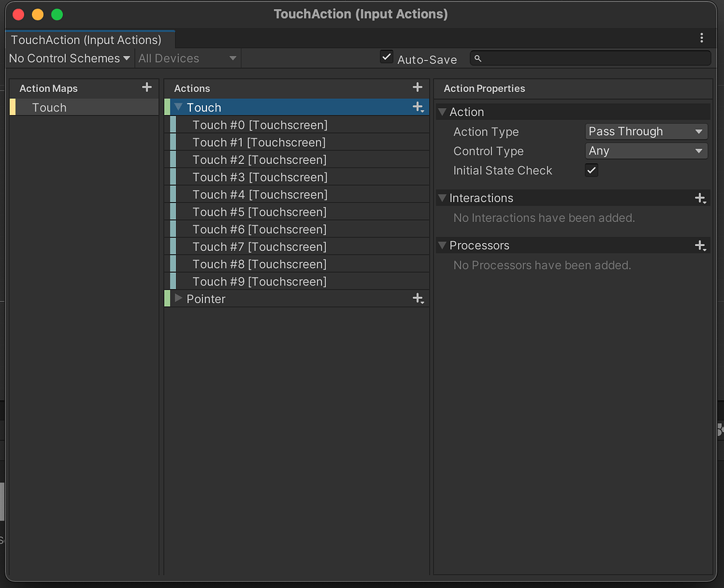Open the editor options three-dot menu
This screenshot has width=724, height=588.
pyautogui.click(x=701, y=37)
